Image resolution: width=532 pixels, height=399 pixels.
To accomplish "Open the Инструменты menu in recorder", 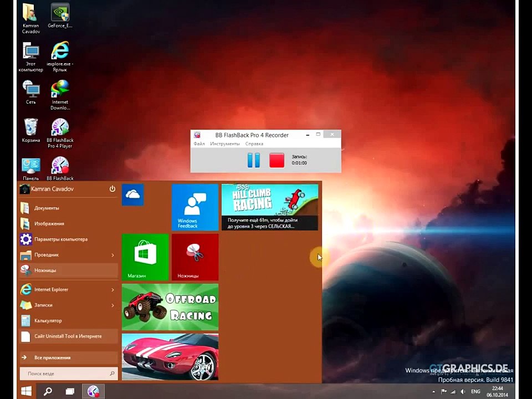I will pos(225,144).
